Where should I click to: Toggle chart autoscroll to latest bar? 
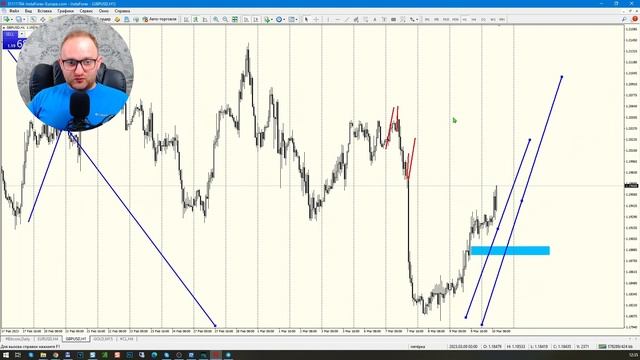pos(246,19)
